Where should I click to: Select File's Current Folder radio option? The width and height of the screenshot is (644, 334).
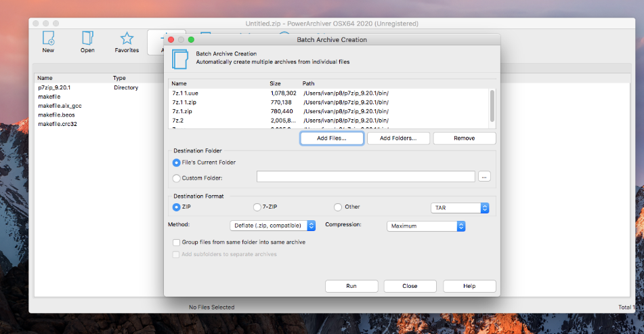(177, 163)
